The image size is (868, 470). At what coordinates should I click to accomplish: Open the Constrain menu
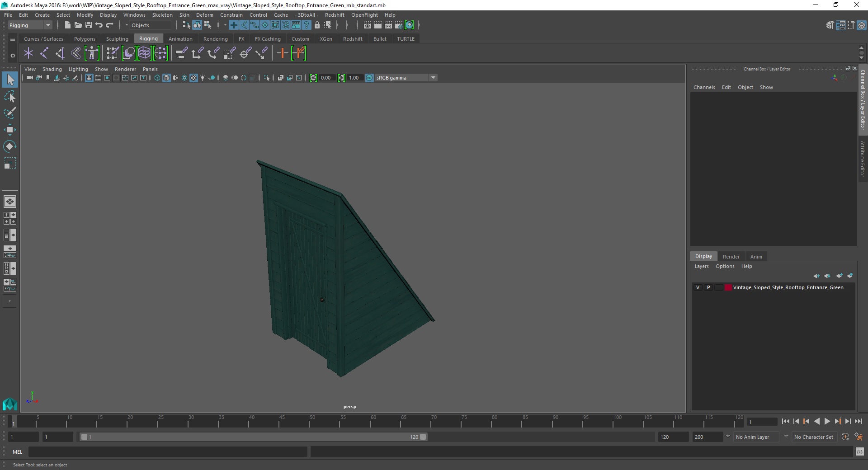(x=231, y=15)
